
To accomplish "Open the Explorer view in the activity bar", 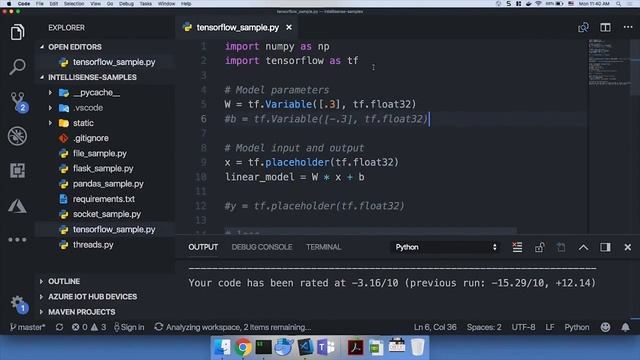I will pyautogui.click(x=17, y=32).
